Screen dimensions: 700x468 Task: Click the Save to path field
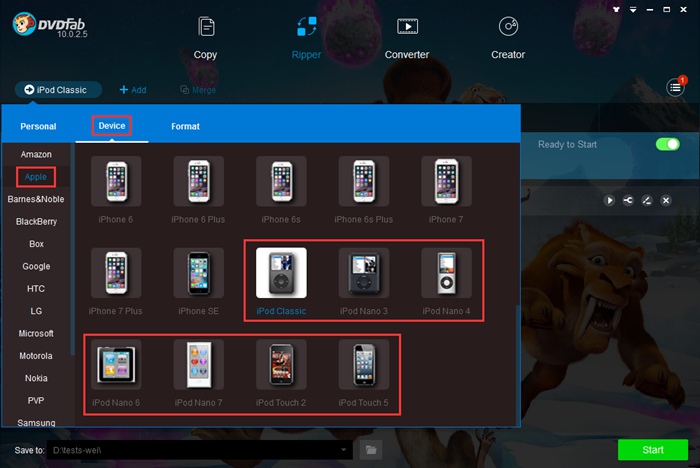click(200, 450)
